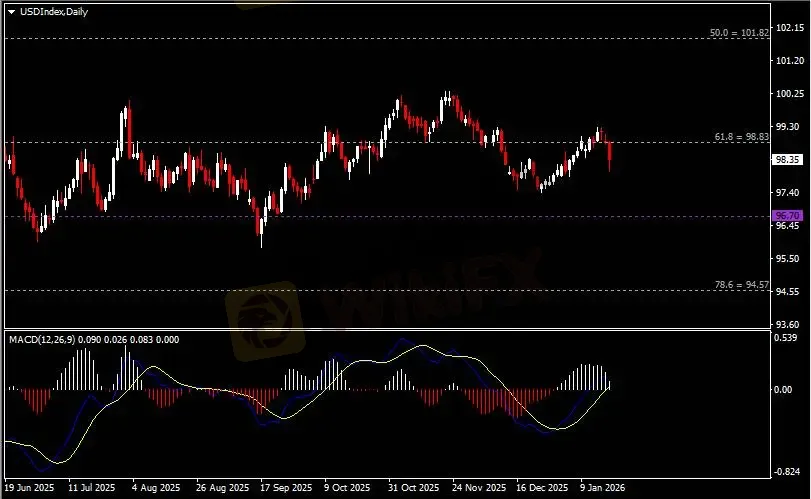Open the chart menu triangle beside USDIndex
Viewport: 811px width, 499px height.
pyautogui.click(x=11, y=12)
